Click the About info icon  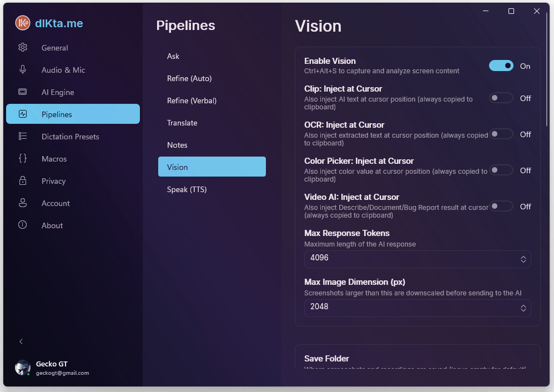tap(23, 225)
